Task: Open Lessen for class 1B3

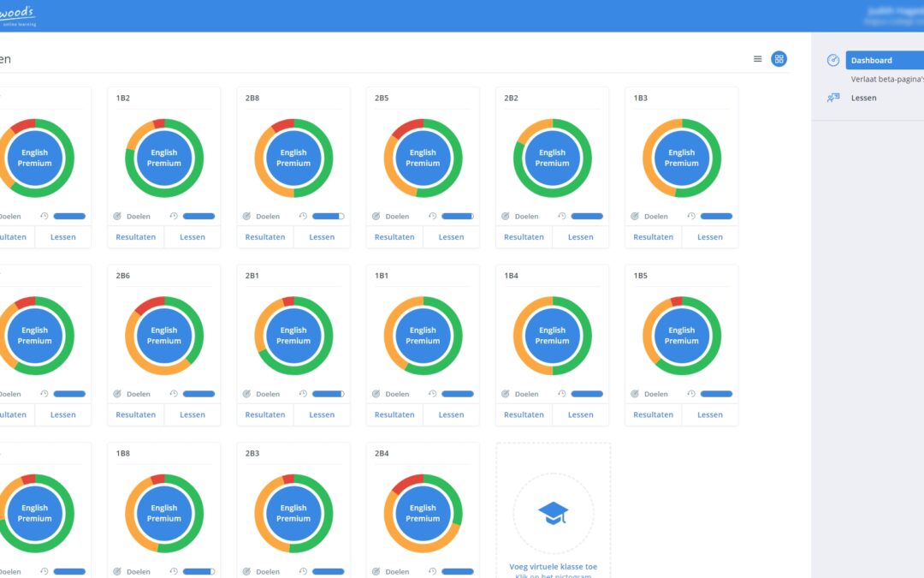Action: (709, 237)
